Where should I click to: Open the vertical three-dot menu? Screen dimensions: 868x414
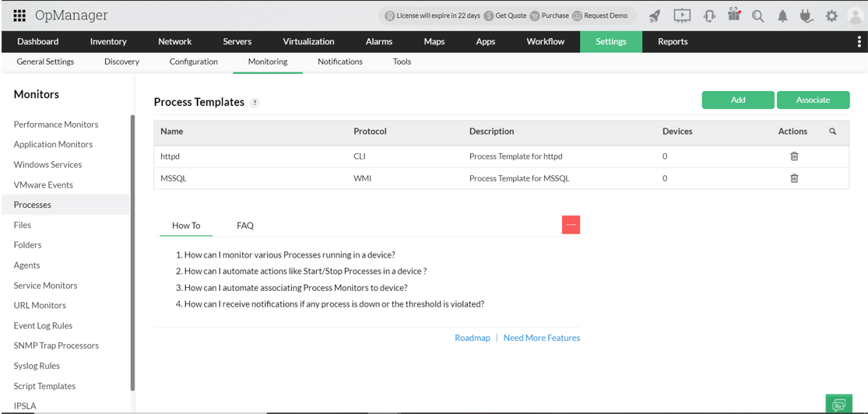click(859, 41)
